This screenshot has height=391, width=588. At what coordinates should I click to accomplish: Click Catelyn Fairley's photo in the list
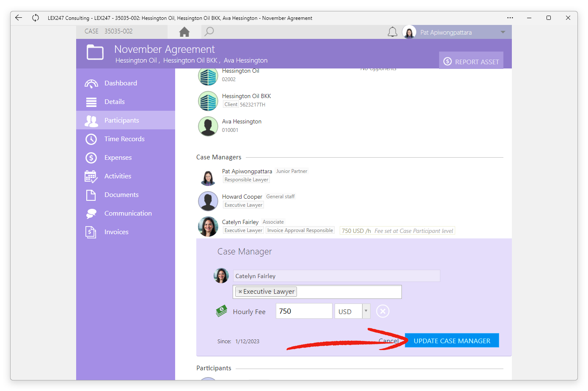click(x=208, y=227)
